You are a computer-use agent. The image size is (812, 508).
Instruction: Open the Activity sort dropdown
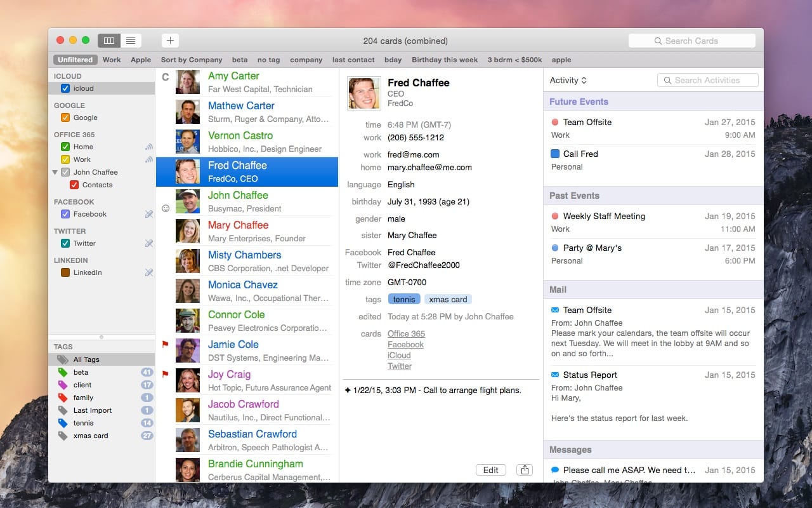569,80
